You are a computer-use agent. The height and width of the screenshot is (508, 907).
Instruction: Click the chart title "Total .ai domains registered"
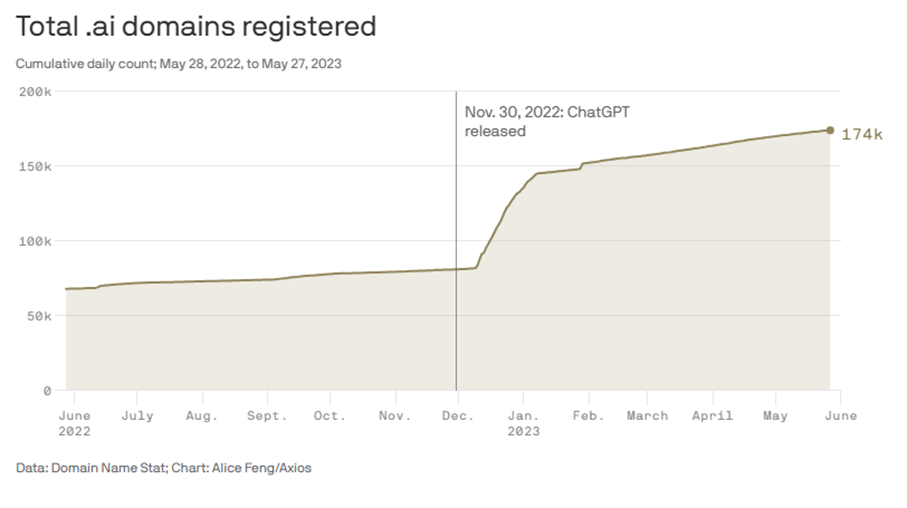pyautogui.click(x=196, y=27)
